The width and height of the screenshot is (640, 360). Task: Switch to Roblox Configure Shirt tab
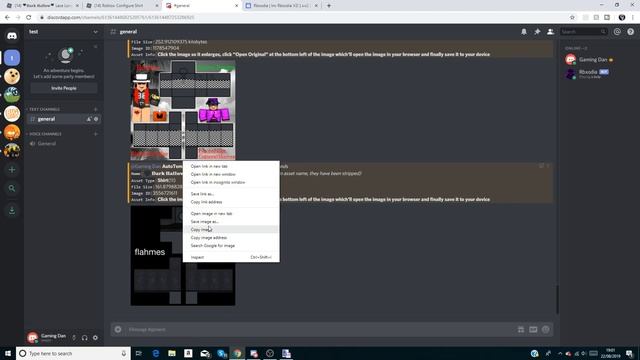(122, 6)
